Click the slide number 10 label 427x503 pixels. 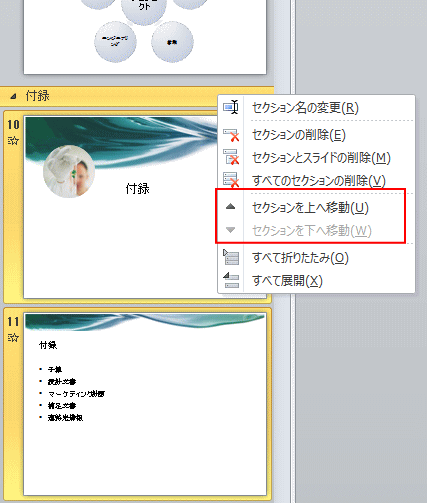click(x=13, y=125)
